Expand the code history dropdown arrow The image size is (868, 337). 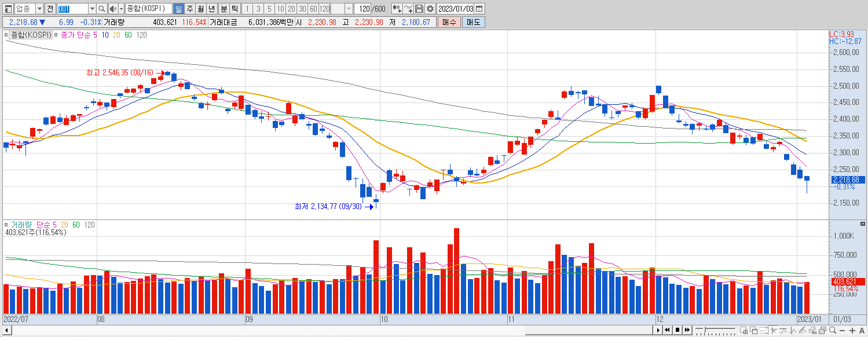click(92, 9)
